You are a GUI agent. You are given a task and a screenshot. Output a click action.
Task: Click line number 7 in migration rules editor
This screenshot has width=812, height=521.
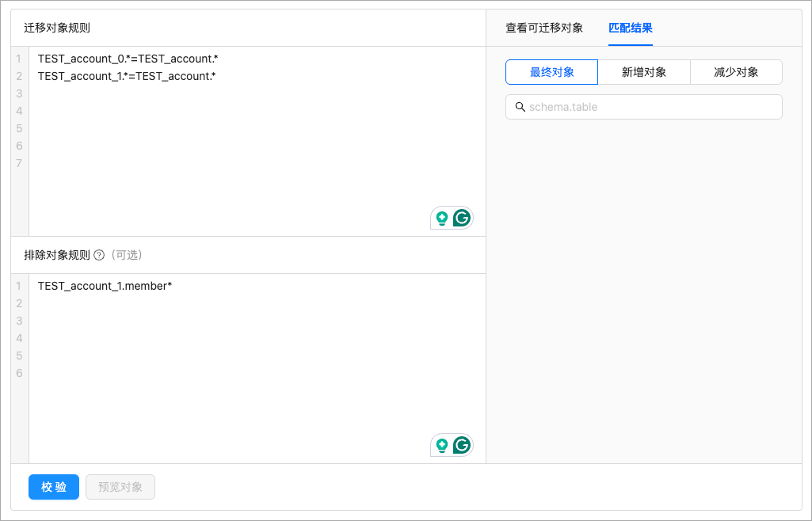pos(19,163)
